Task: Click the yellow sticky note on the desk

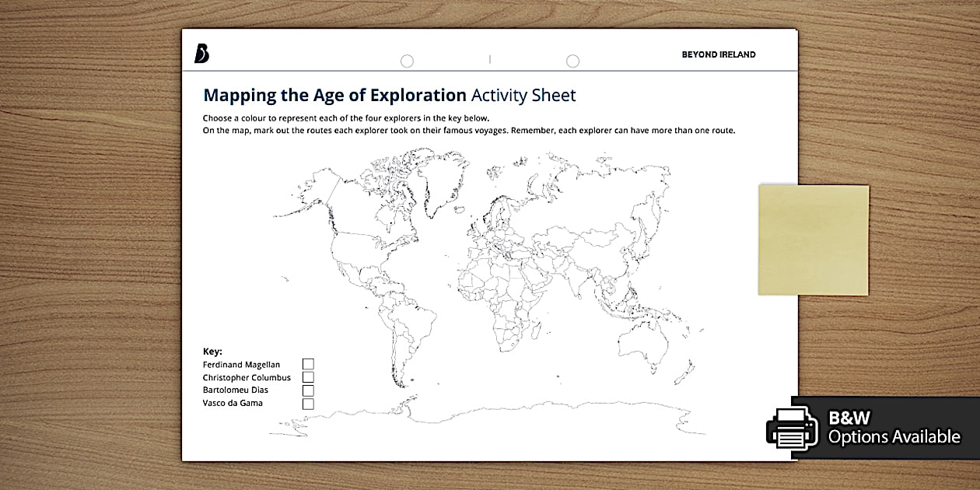Action: coord(813,239)
